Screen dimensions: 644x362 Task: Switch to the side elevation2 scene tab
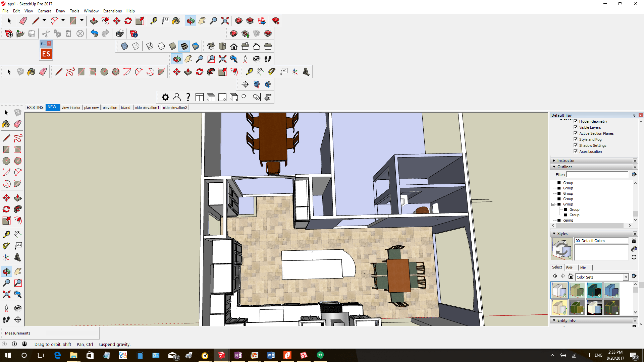175,108
